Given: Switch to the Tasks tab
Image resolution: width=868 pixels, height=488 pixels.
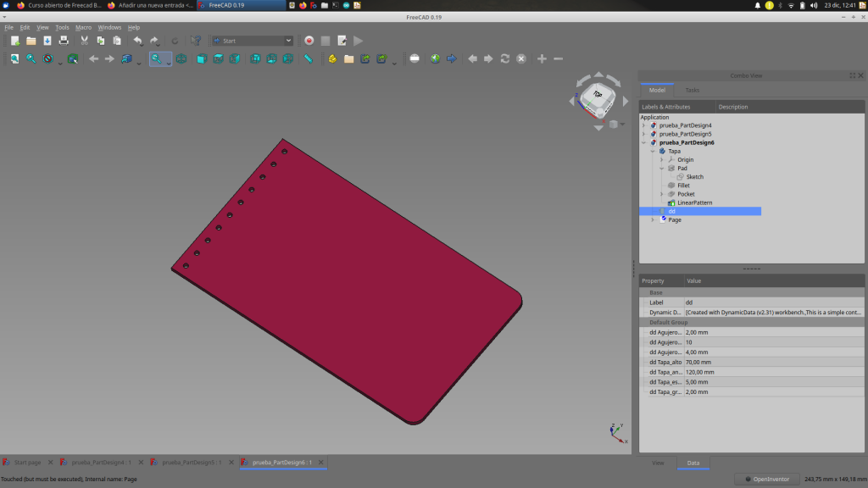Looking at the screenshot, I should coord(693,90).
